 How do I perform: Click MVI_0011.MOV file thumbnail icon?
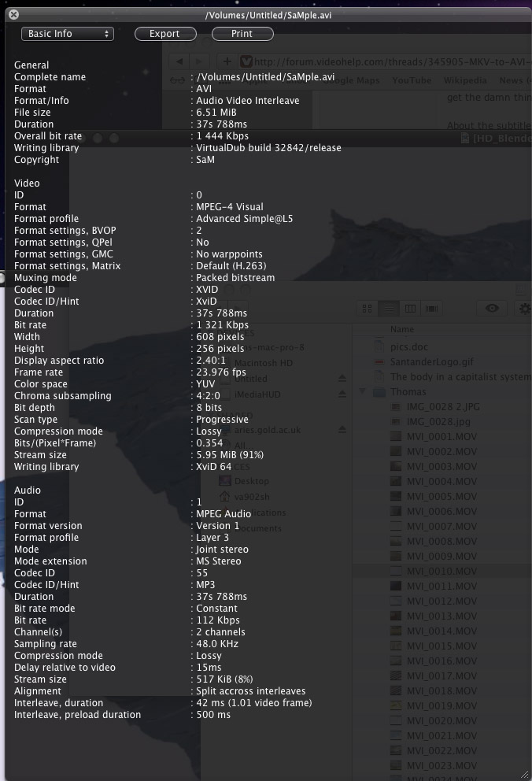pyautogui.click(x=396, y=586)
